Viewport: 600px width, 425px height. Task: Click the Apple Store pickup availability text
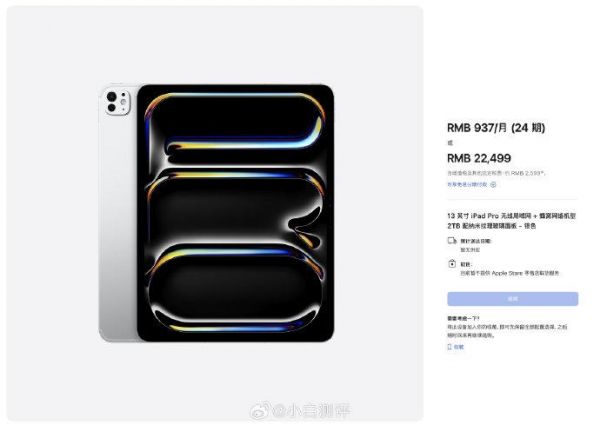tap(510, 273)
